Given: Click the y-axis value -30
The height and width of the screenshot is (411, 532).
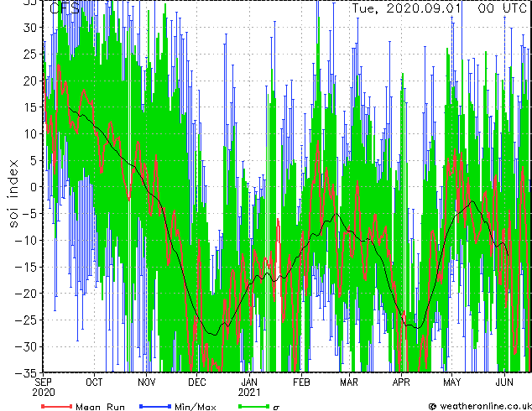Looking at the screenshot, I should pyautogui.click(x=27, y=346).
